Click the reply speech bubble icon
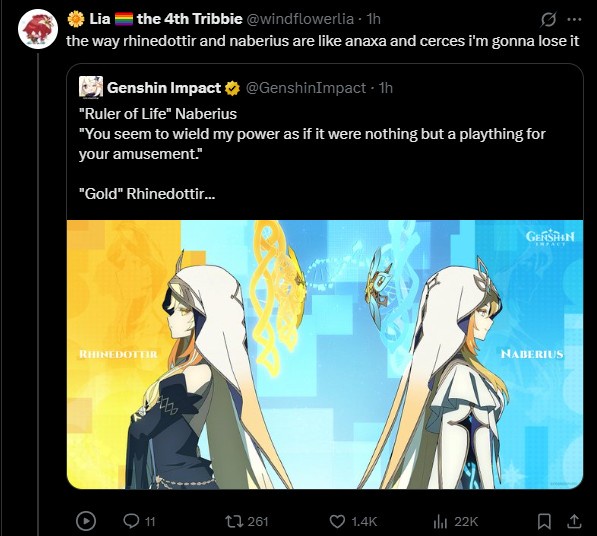Viewport: 597px width, 536px height. point(131,521)
